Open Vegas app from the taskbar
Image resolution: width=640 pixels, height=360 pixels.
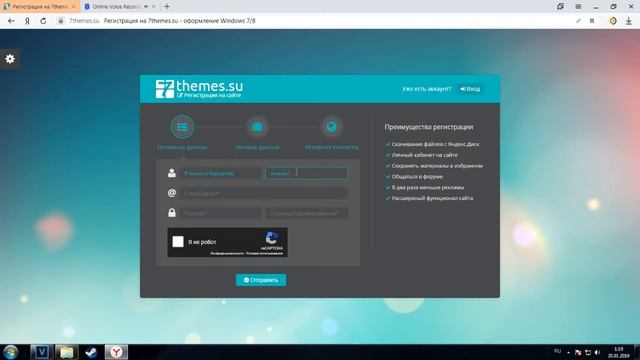click(x=42, y=352)
